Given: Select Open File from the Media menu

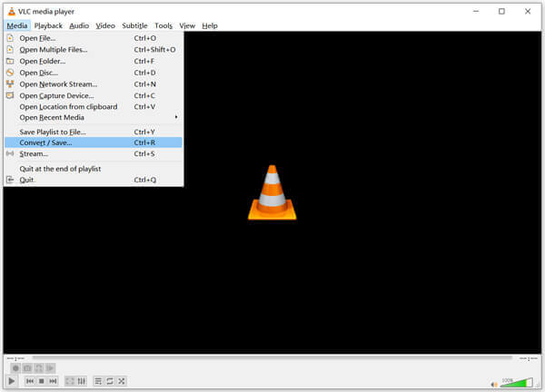Looking at the screenshot, I should (94, 38).
